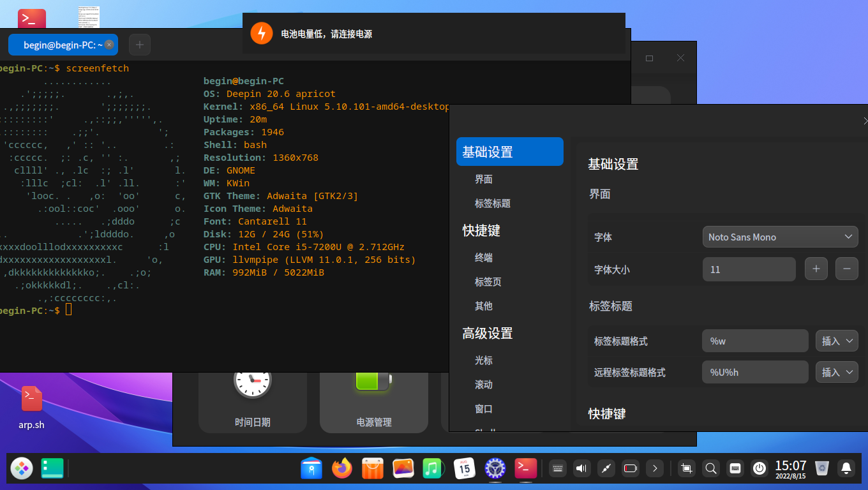This screenshot has height=490, width=868.
Task: Open the orange app store dock icon
Action: (x=373, y=468)
